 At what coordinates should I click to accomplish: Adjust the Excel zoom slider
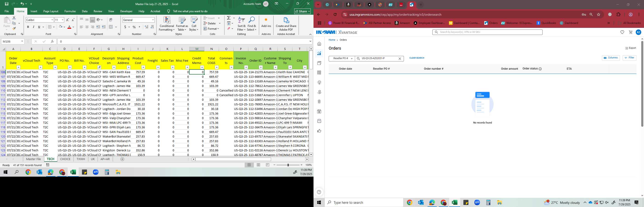tap(288, 165)
